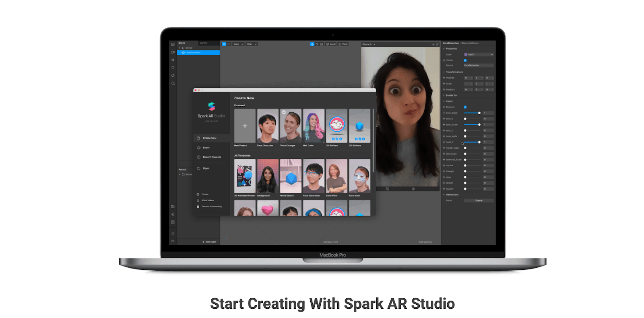Select the scale manipulator tool in viewport toolbar

(x=321, y=44)
